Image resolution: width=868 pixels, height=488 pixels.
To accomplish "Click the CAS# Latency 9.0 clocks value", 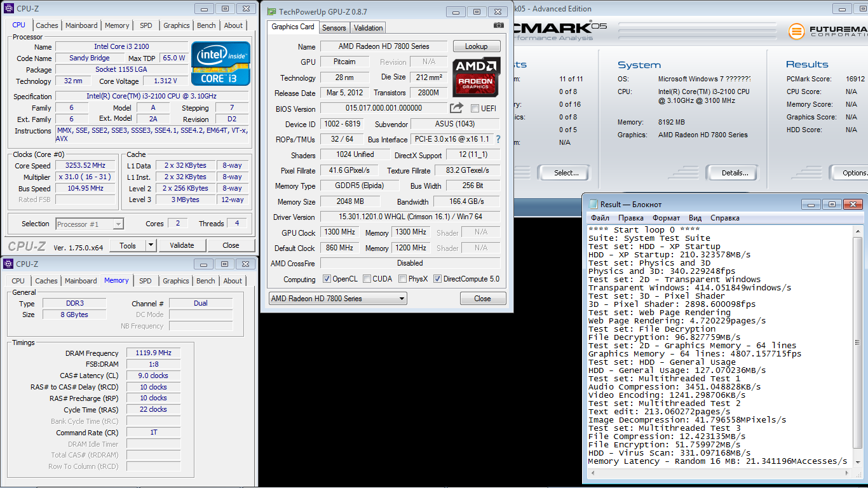I will 153,376.
